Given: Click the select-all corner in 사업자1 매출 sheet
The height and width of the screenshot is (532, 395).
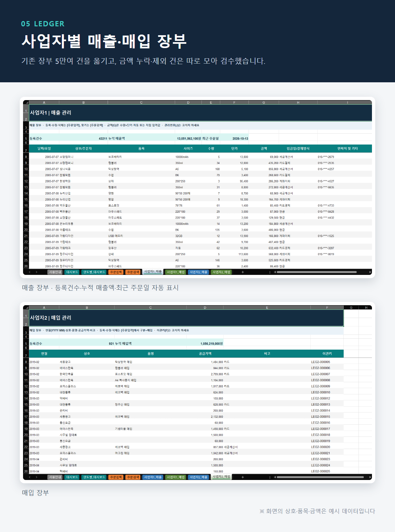Looking at the screenshot, I should tap(26, 102).
